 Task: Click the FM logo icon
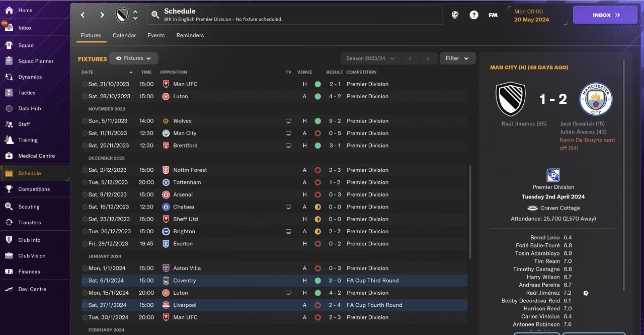pos(493,15)
